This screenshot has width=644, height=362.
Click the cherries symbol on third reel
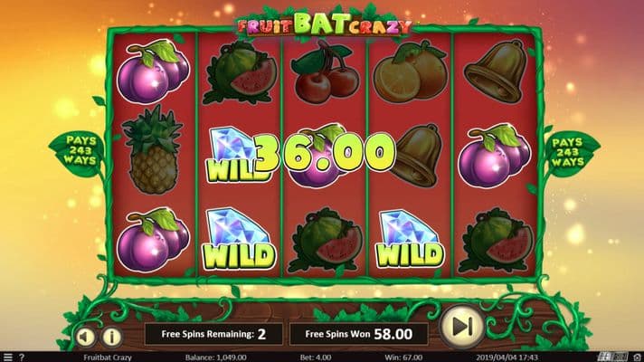(x=325, y=72)
